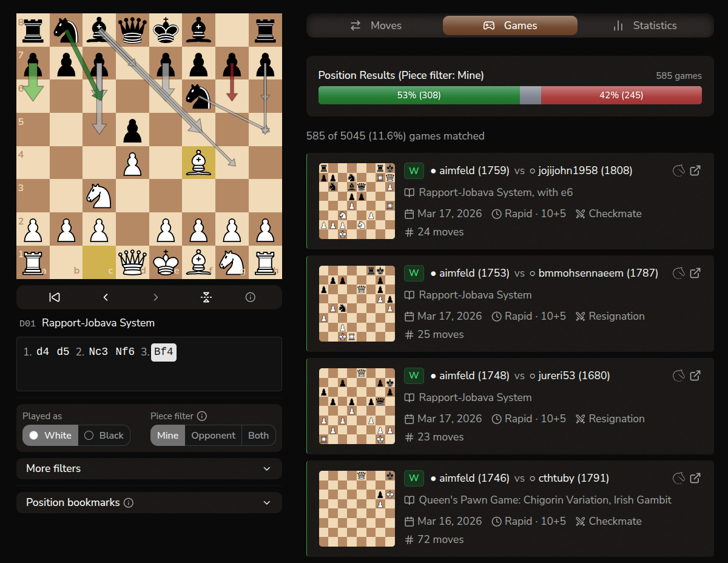The width and height of the screenshot is (728, 563).
Task: Open the info icon below the board
Action: tap(250, 297)
